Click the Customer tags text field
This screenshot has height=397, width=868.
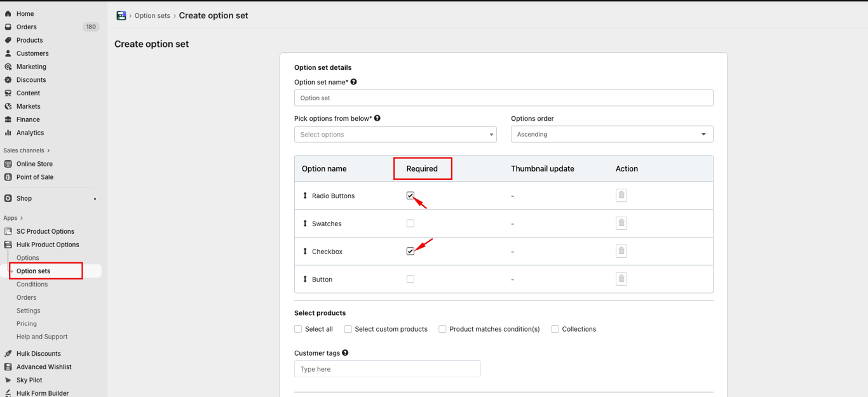point(387,369)
